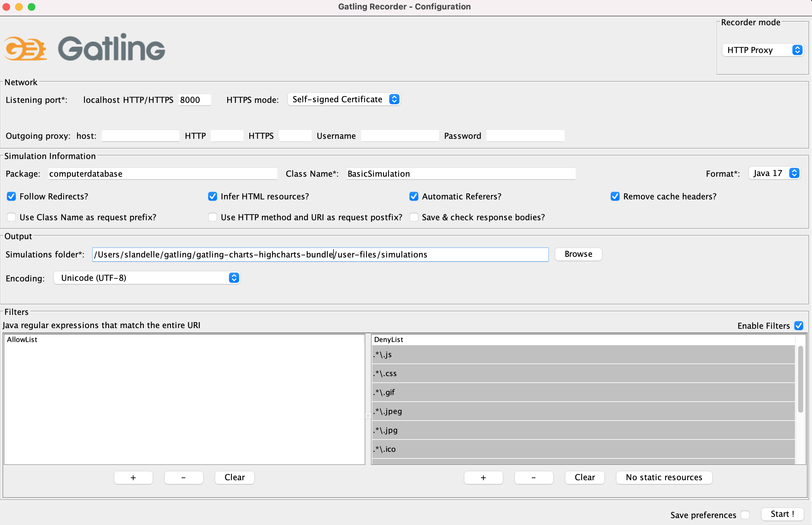Viewport: 812px width, 525px height.
Task: Click the outgoing proxy host field
Action: (x=140, y=136)
